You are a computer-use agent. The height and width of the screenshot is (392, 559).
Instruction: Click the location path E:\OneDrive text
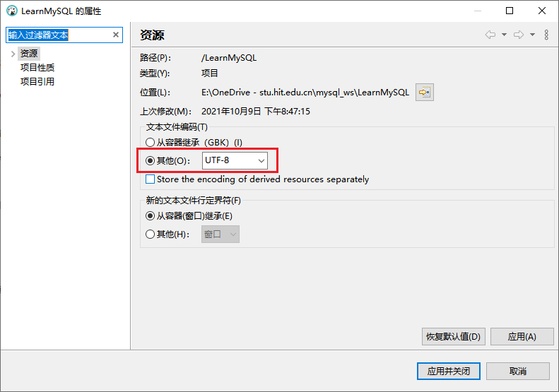click(x=305, y=93)
